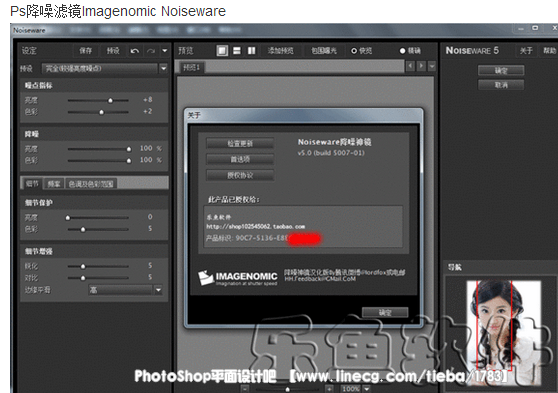Click the undo arrow icon in settings panel
Image resolution: width=558 pixels, height=393 pixels.
tap(135, 51)
